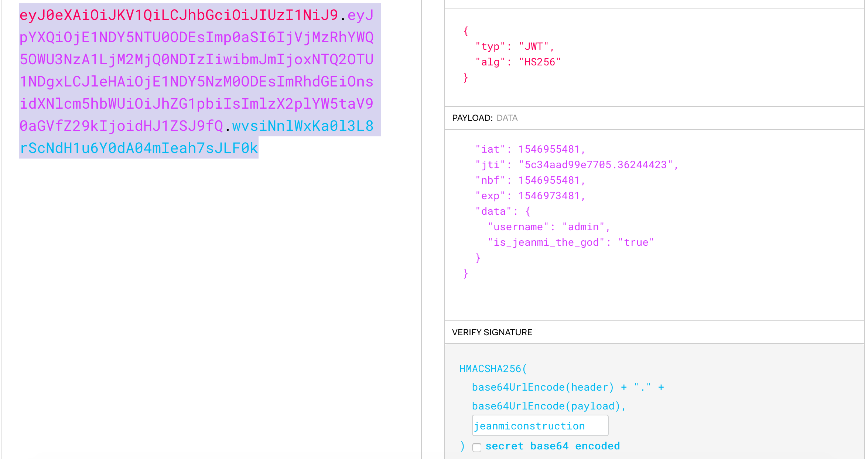Screen dimensions: 868x459
Task: Click the "alg": "HS256" header line
Action: tap(518, 62)
